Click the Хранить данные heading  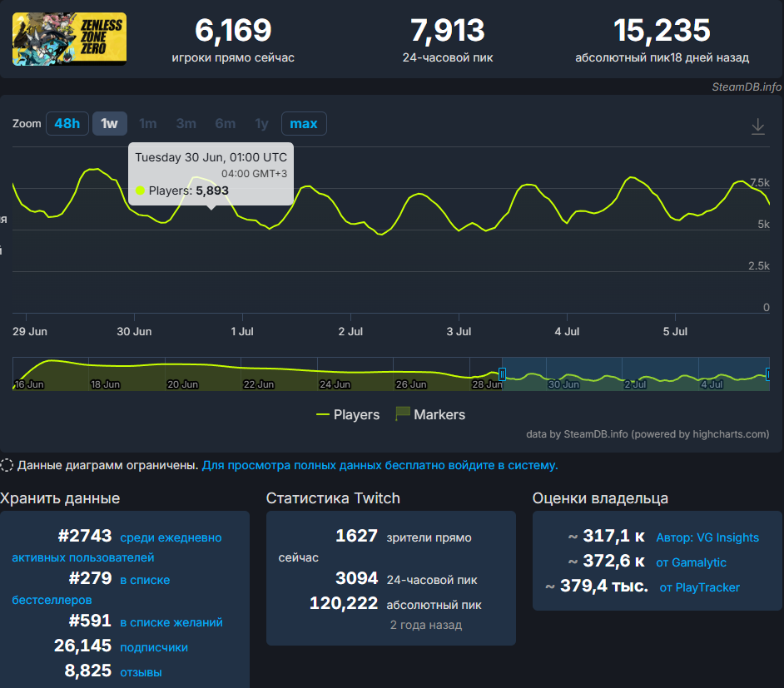coord(60,498)
